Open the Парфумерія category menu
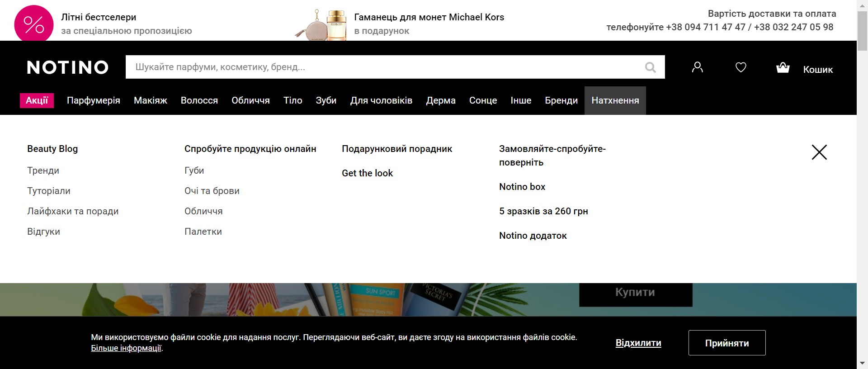Image resolution: width=868 pixels, height=369 pixels. click(x=94, y=100)
